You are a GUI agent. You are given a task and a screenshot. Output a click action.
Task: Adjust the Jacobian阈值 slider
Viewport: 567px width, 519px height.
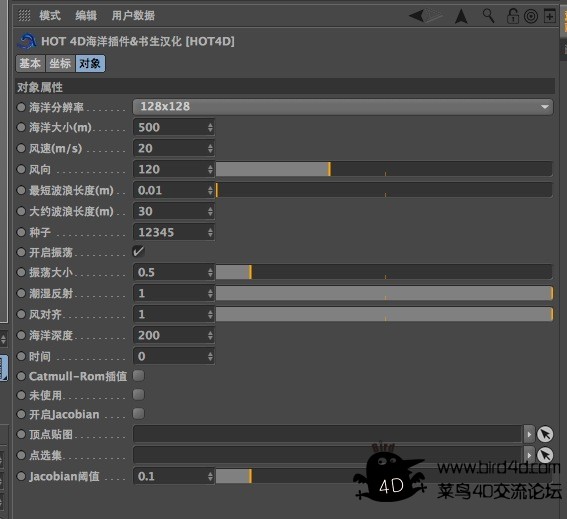click(384, 476)
